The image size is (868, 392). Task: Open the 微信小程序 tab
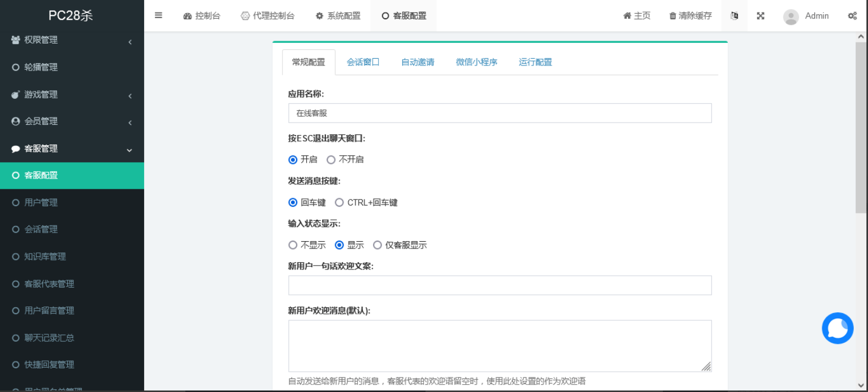tap(476, 62)
